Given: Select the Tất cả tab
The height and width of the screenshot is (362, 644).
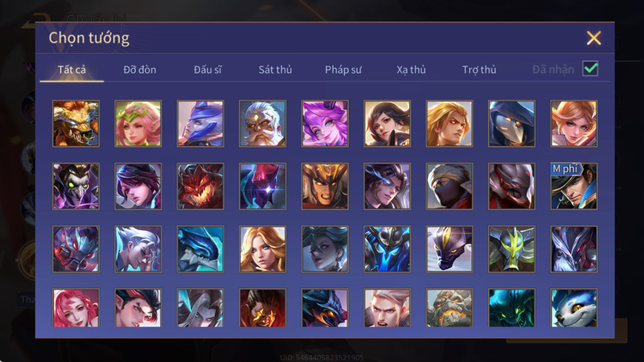Looking at the screenshot, I should click(72, 70).
